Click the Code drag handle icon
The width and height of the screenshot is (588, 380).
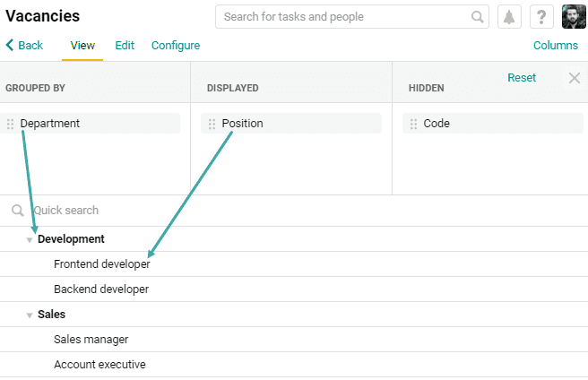click(x=413, y=124)
